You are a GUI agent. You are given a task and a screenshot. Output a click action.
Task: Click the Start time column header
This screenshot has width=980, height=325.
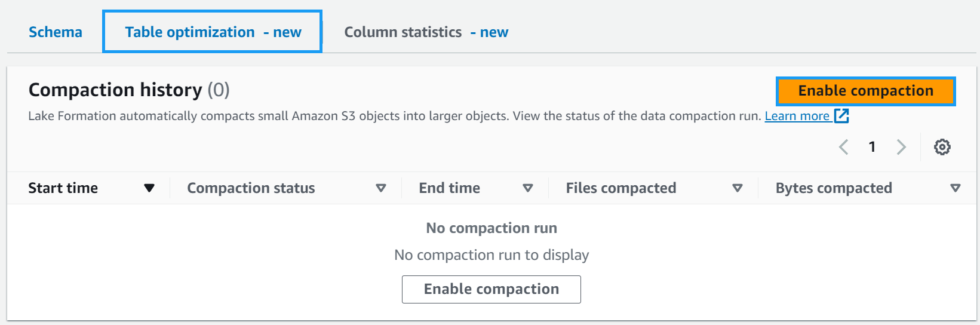(x=63, y=188)
